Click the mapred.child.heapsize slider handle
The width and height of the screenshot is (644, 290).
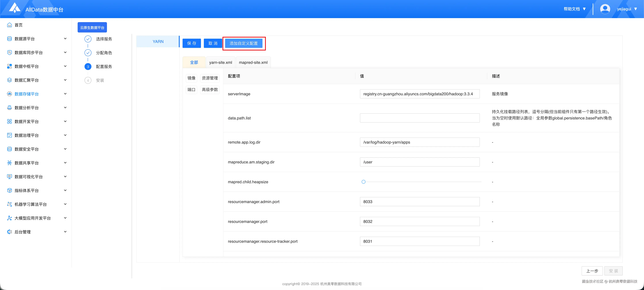click(364, 182)
